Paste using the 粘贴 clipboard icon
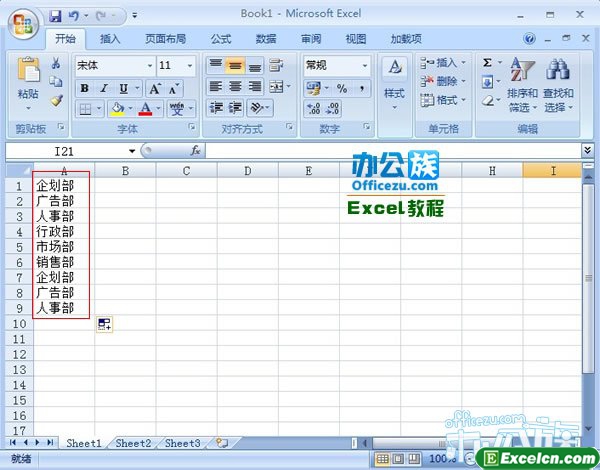This screenshot has width=600, height=470. (28, 70)
